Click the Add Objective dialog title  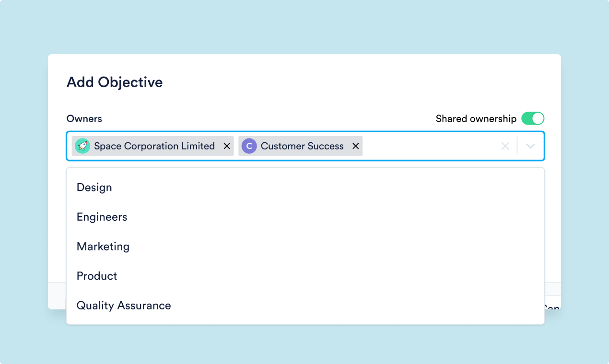114,82
